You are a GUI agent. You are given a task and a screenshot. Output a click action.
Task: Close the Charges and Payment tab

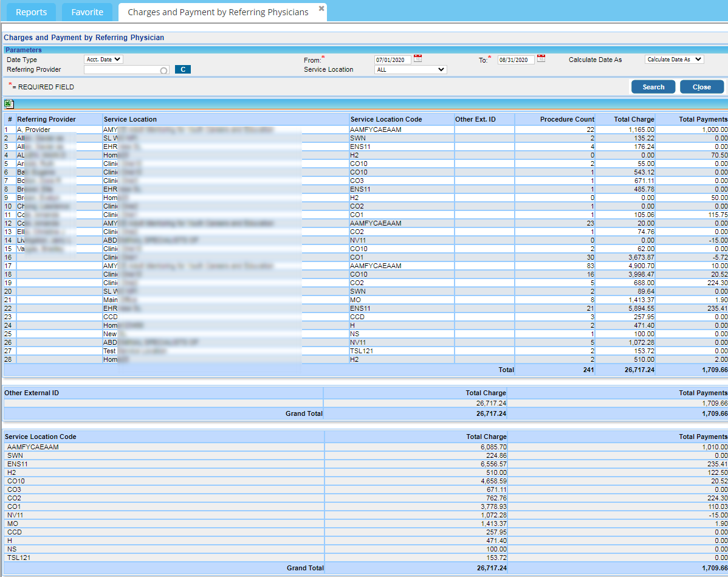(x=321, y=9)
